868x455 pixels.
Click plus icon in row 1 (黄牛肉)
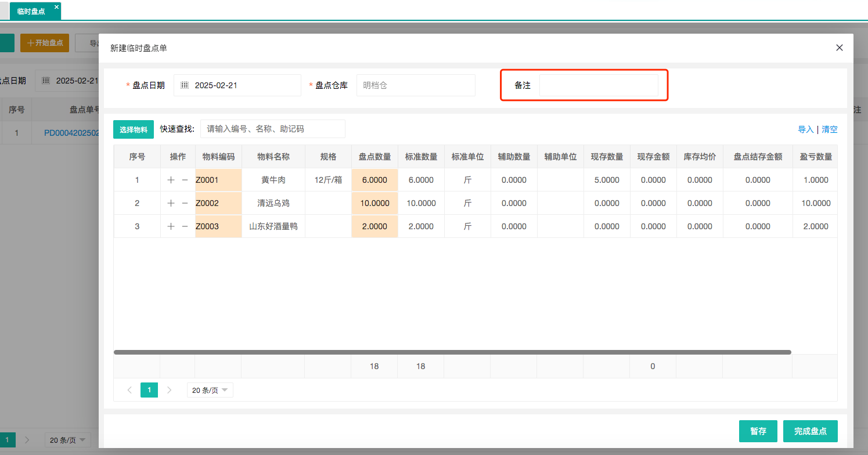click(171, 180)
